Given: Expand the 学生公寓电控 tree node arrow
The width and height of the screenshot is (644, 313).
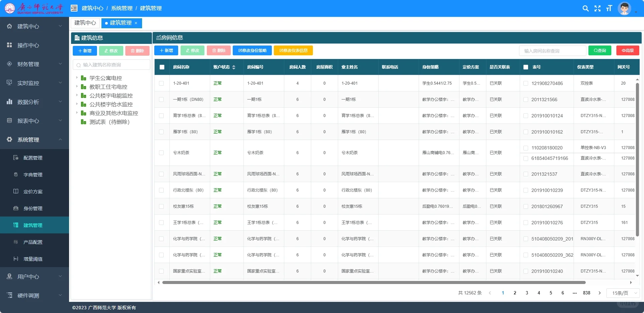Looking at the screenshot, I should [x=77, y=78].
